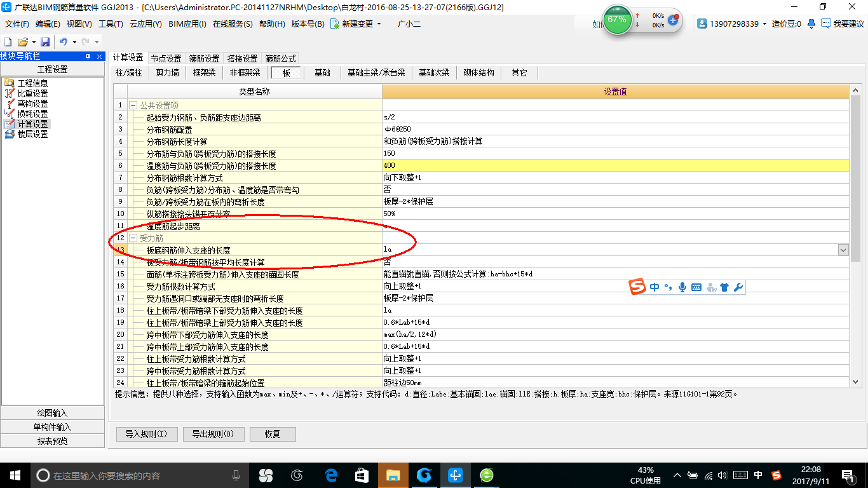Click the Undo arrow icon
868x488 pixels.
click(64, 41)
